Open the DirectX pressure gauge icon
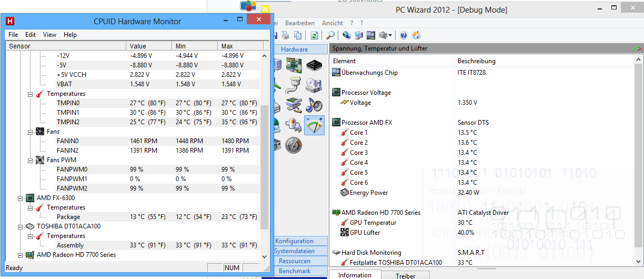This screenshot has width=644, height=279. [294, 145]
